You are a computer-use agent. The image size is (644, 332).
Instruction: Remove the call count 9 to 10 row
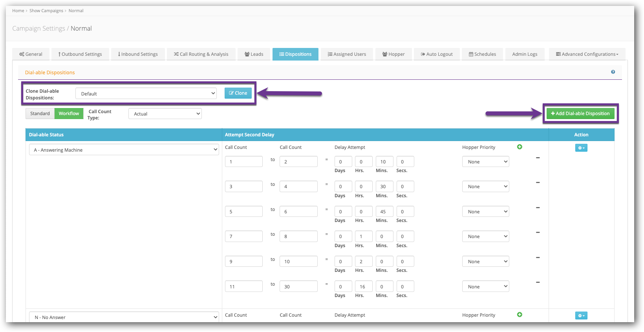coord(538,258)
